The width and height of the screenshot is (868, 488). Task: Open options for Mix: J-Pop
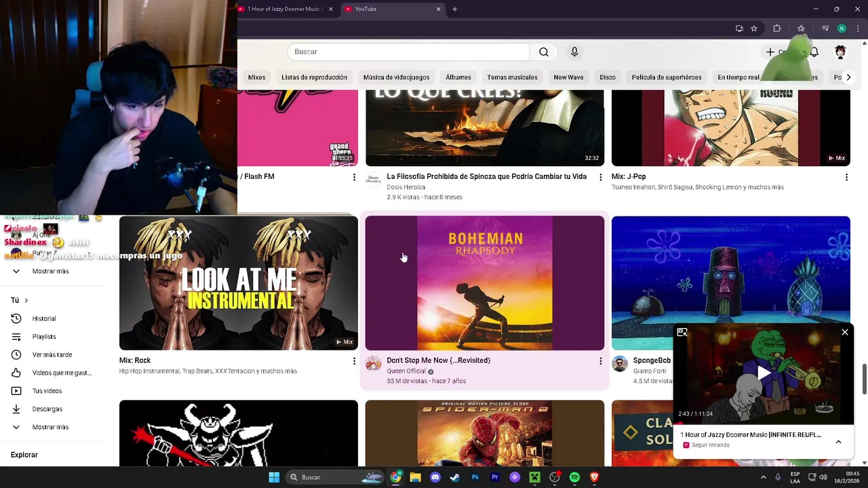click(x=846, y=177)
